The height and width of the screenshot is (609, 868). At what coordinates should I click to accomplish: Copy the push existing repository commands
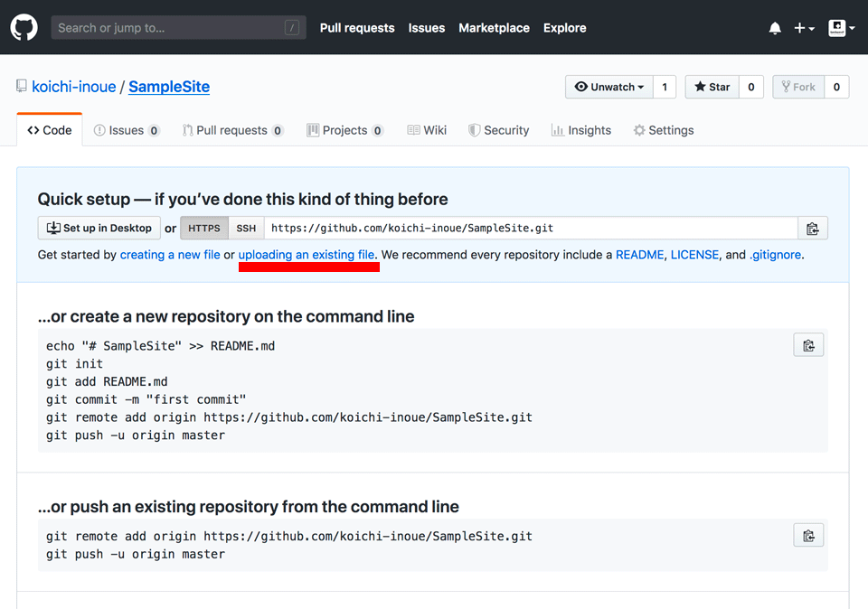[808, 536]
